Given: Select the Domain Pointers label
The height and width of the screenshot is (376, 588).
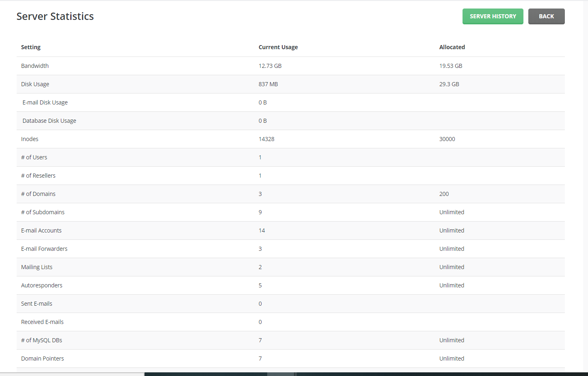Looking at the screenshot, I should click(43, 359).
